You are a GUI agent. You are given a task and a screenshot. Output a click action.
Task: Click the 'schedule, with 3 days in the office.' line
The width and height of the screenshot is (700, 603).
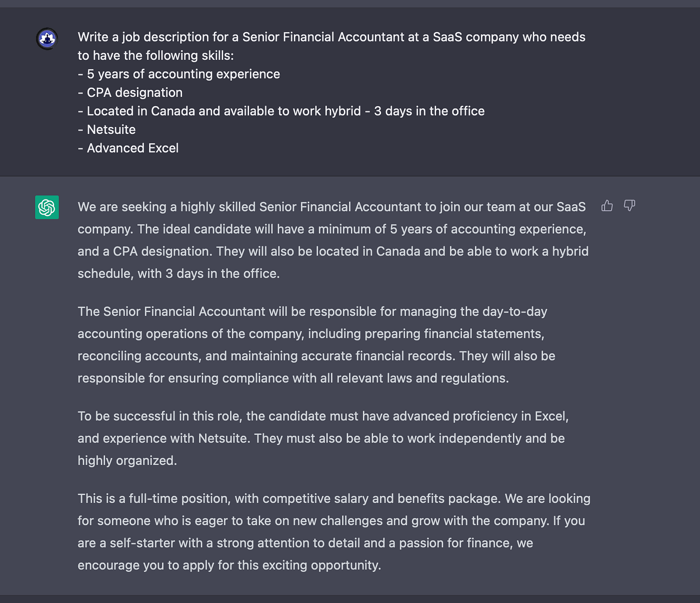(x=178, y=273)
